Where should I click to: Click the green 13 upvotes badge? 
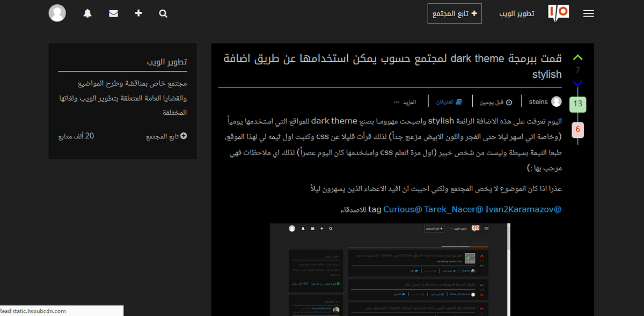click(578, 104)
